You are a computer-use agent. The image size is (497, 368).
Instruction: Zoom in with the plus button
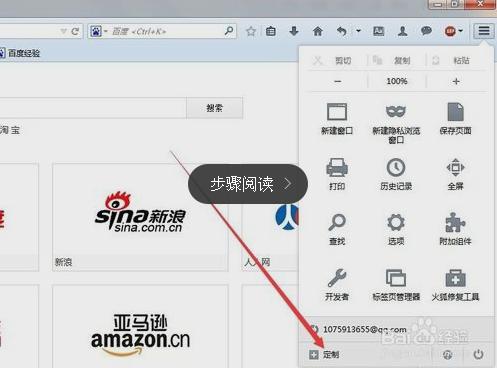point(456,81)
